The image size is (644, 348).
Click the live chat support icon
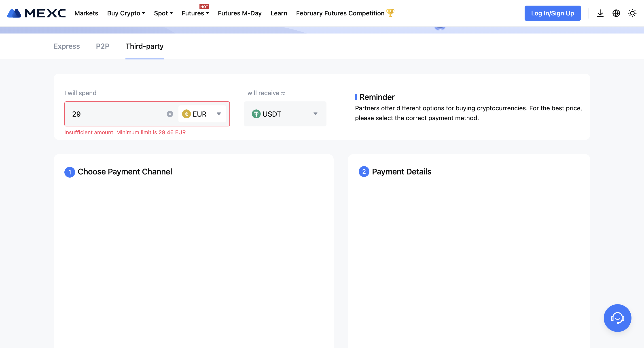pyautogui.click(x=617, y=318)
